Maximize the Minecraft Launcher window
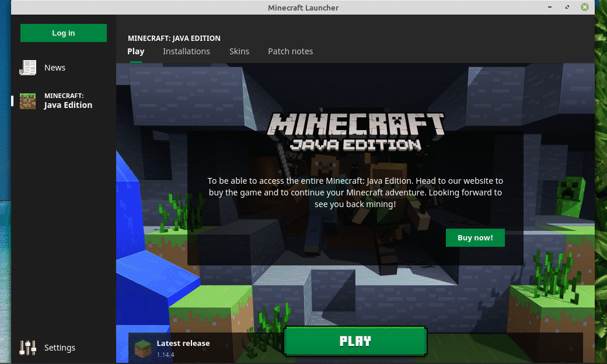This screenshot has width=607, height=364. pos(567,8)
